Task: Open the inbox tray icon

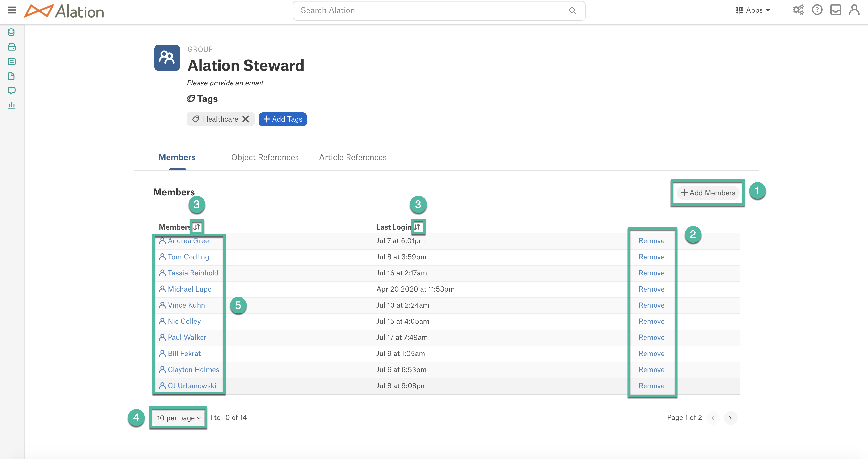Action: [x=836, y=10]
